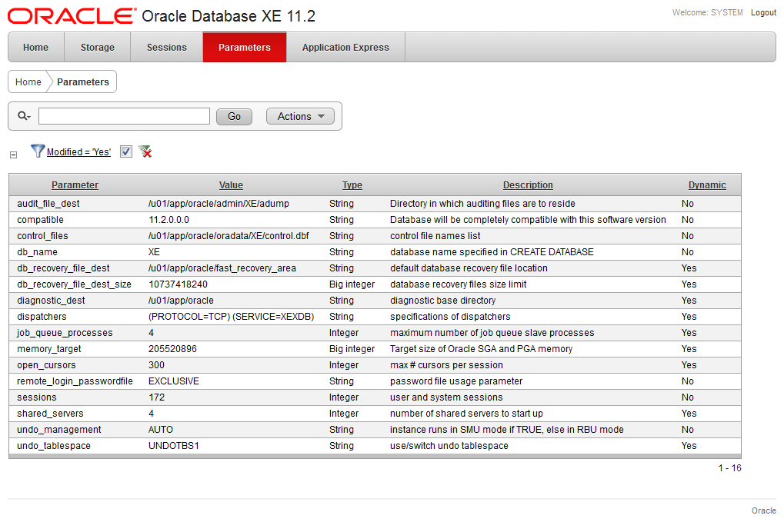Remove the Modified filter with red X icon

pyautogui.click(x=145, y=151)
